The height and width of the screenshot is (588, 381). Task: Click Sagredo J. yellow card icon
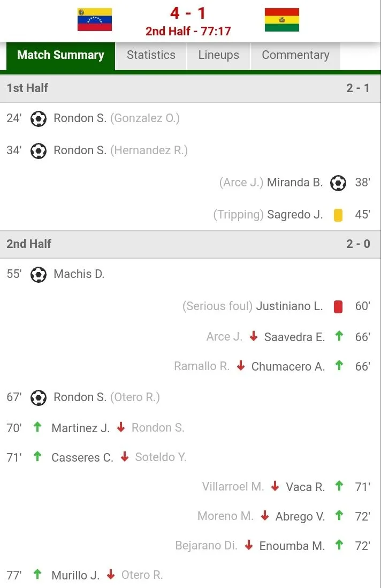pos(338,215)
